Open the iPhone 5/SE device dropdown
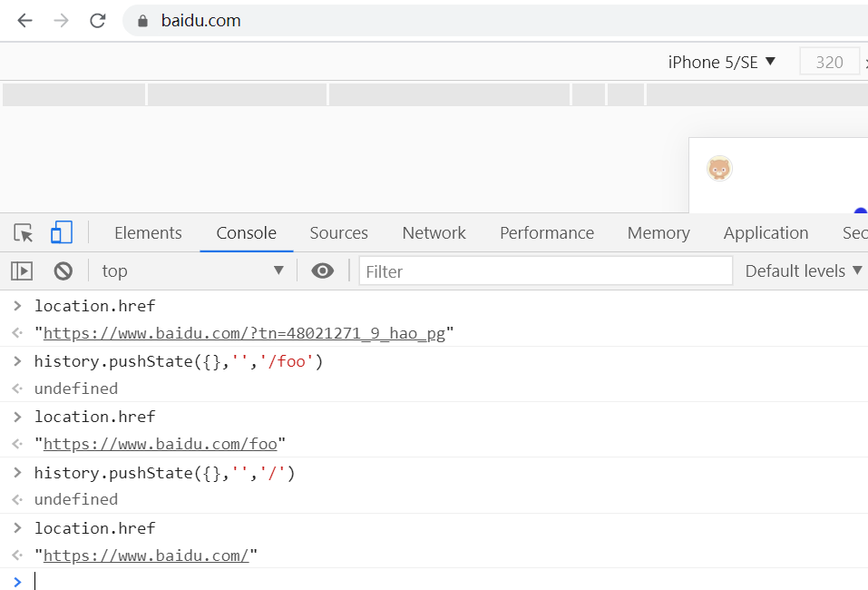 coord(721,62)
